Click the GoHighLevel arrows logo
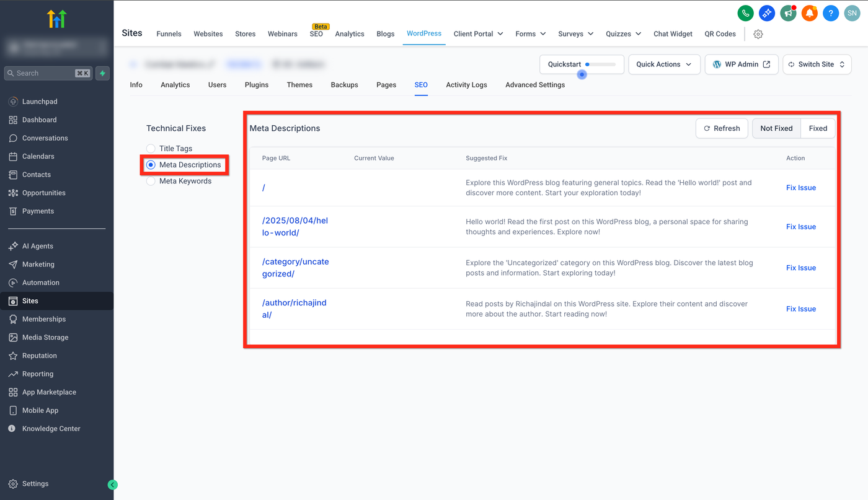 pyautogui.click(x=56, y=19)
